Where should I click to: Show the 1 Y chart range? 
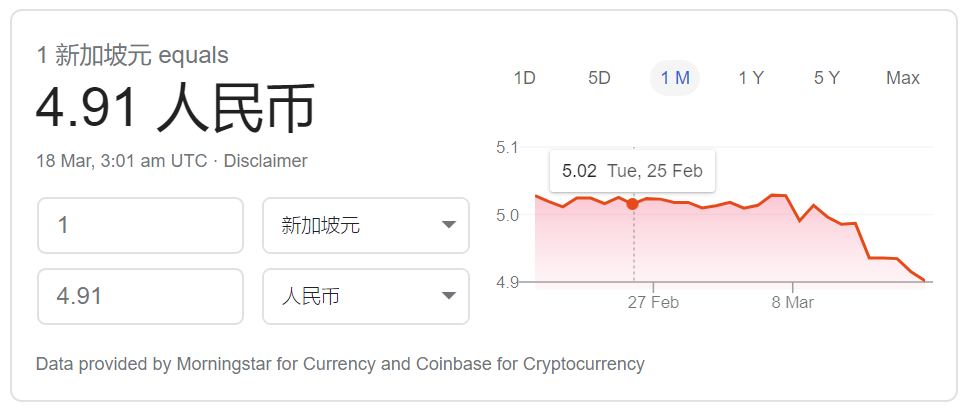click(x=751, y=78)
